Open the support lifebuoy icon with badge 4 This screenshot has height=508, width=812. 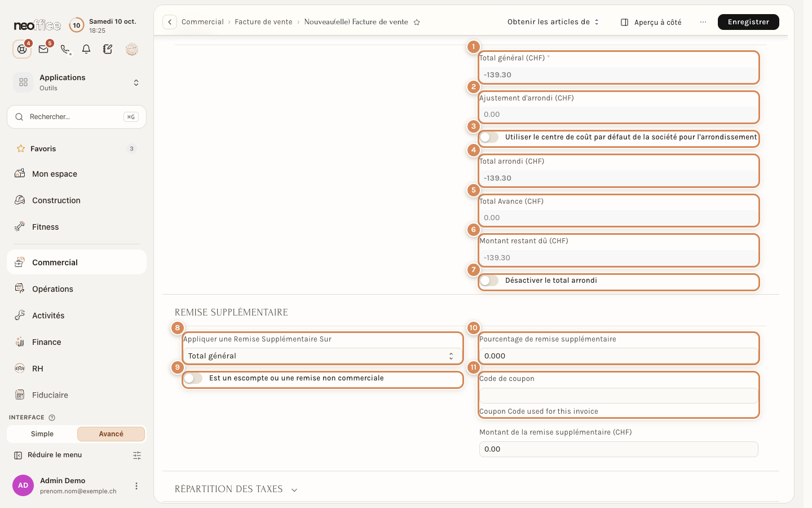(x=22, y=50)
